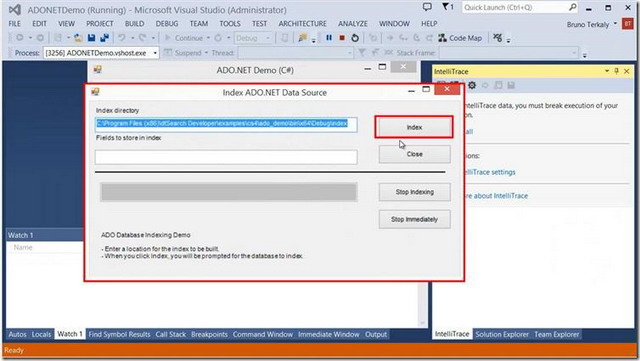Click the Stop Indexing button

coord(414,192)
